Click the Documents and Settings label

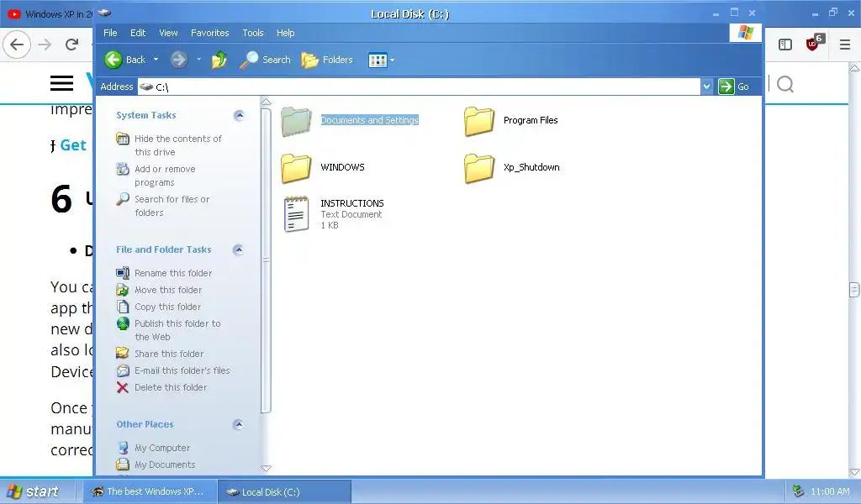[370, 120]
